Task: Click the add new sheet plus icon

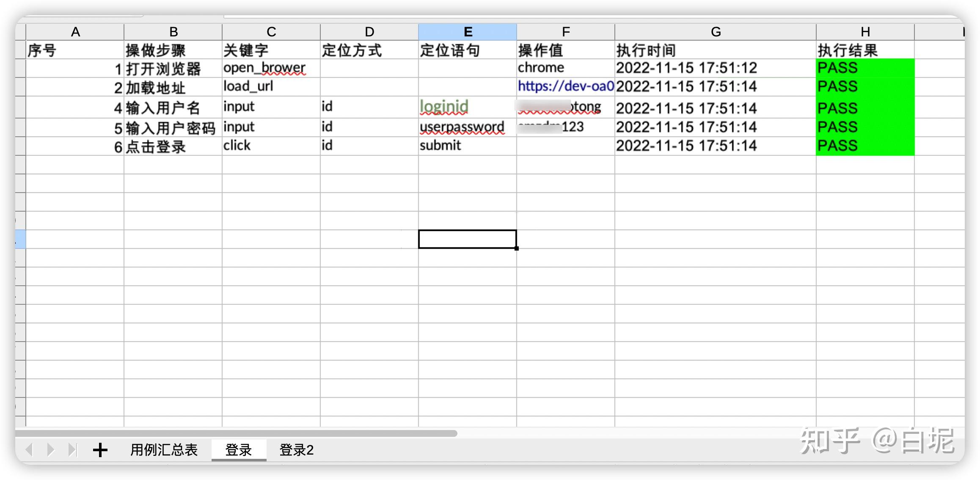Action: 100,450
